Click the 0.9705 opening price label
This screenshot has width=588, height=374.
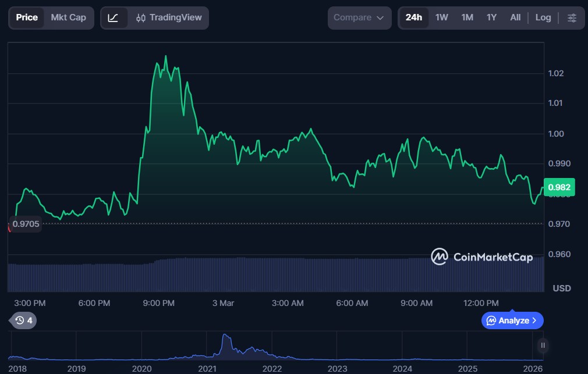tap(24, 224)
